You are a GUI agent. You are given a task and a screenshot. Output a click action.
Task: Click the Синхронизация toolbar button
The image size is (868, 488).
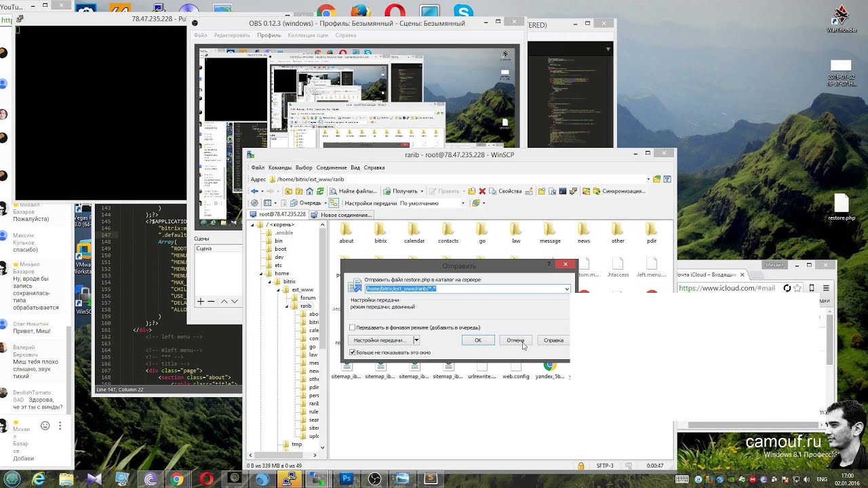[x=618, y=191]
